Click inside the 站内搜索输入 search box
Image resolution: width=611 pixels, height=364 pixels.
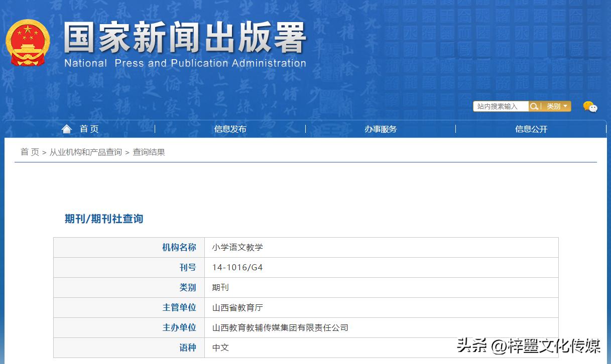[500, 106]
